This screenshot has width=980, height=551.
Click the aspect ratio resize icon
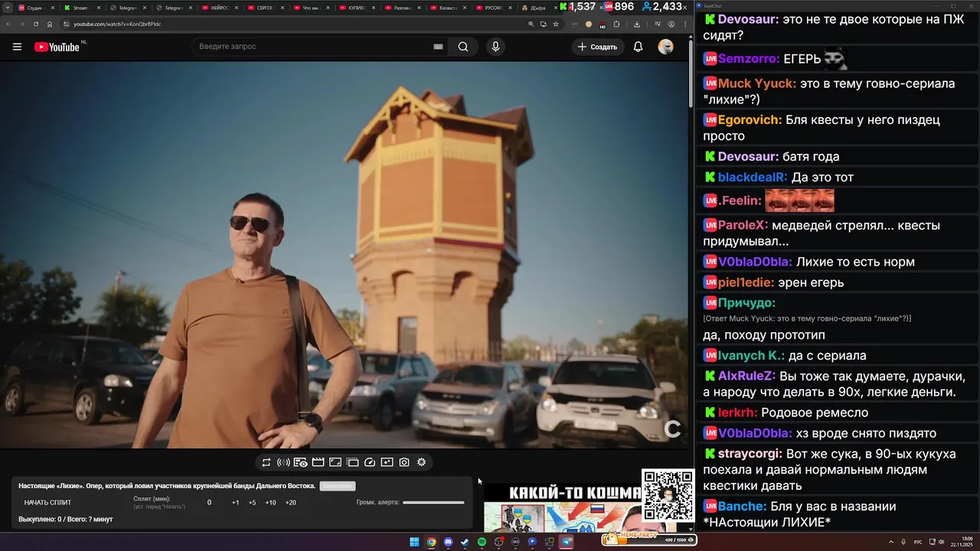click(x=335, y=462)
